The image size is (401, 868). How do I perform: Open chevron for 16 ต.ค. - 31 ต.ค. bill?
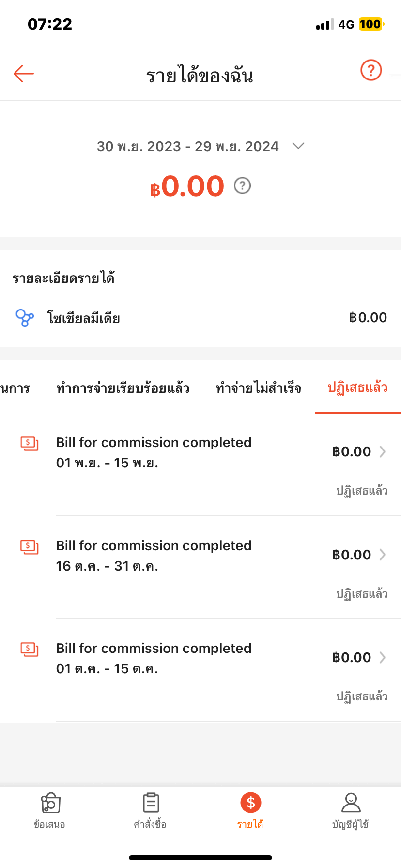(383, 555)
